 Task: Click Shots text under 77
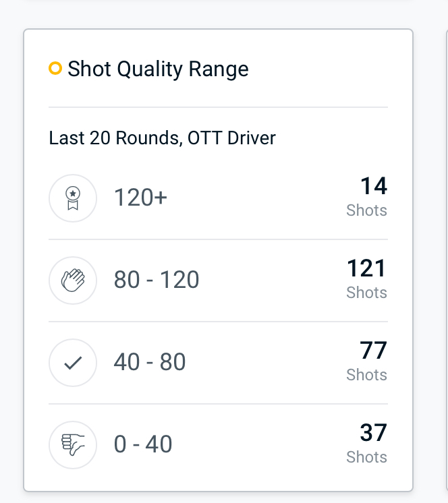(367, 375)
